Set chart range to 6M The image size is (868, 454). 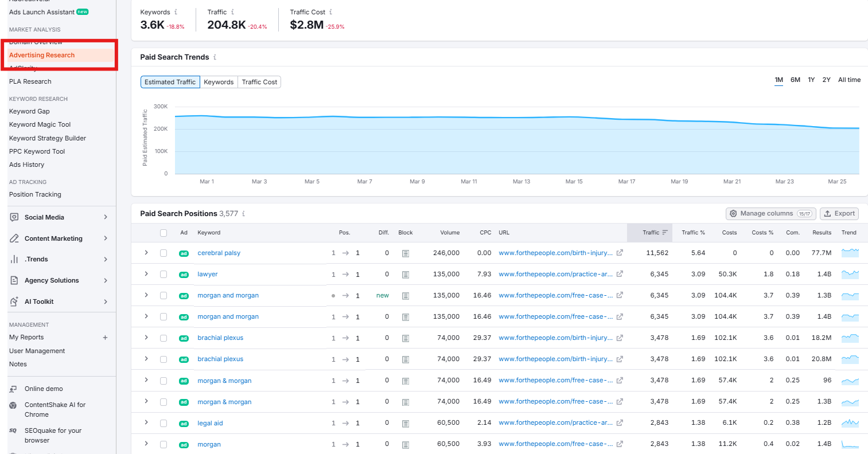coord(795,80)
